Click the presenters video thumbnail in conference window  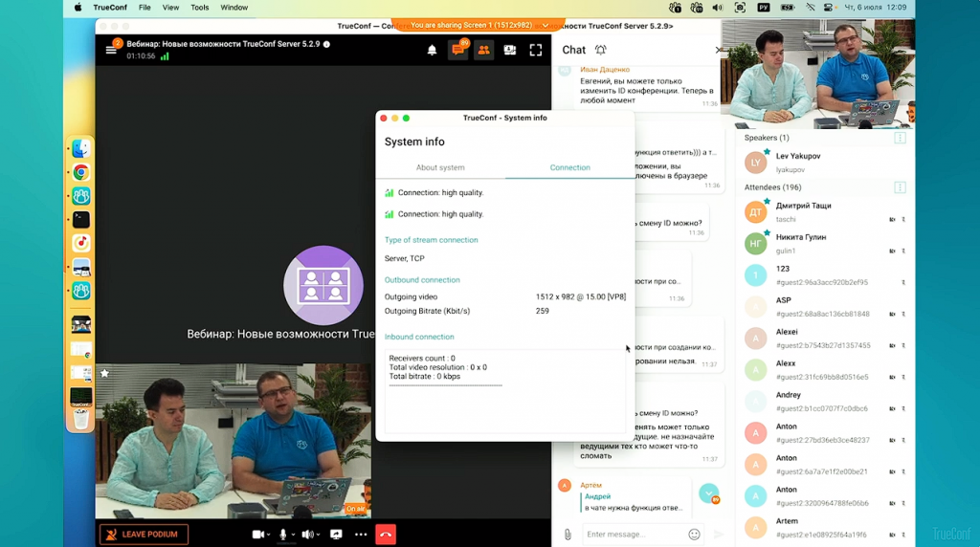pyautogui.click(x=234, y=441)
